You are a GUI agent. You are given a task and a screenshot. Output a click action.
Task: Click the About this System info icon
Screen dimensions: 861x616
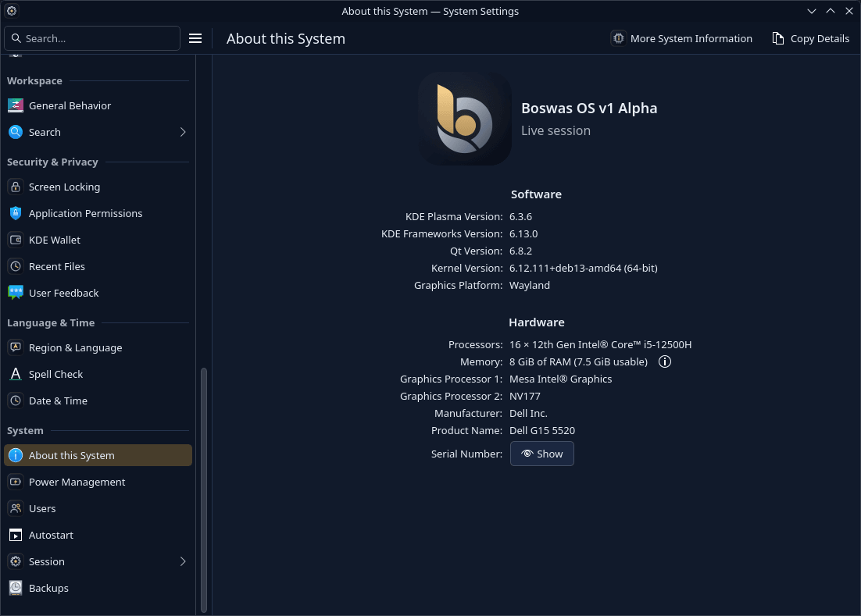pyautogui.click(x=16, y=455)
